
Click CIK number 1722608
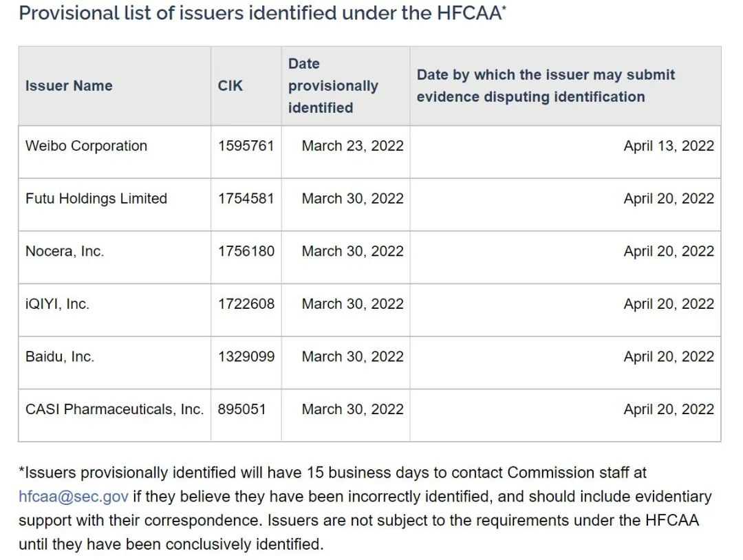(246, 304)
